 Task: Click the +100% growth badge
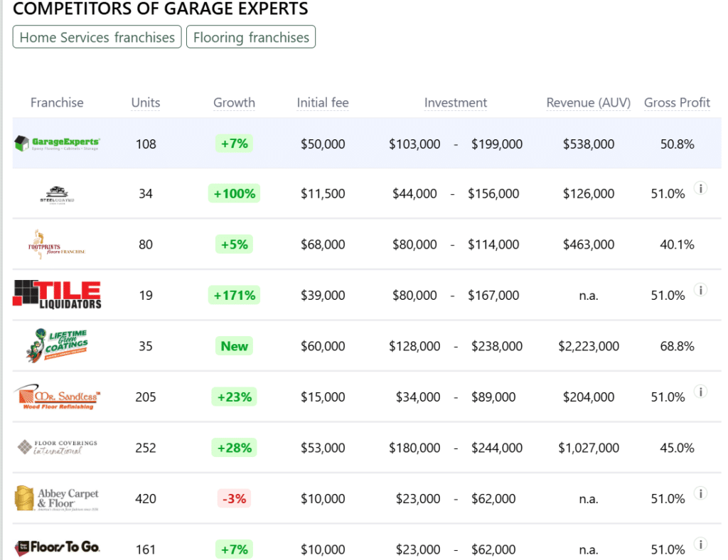pos(234,193)
